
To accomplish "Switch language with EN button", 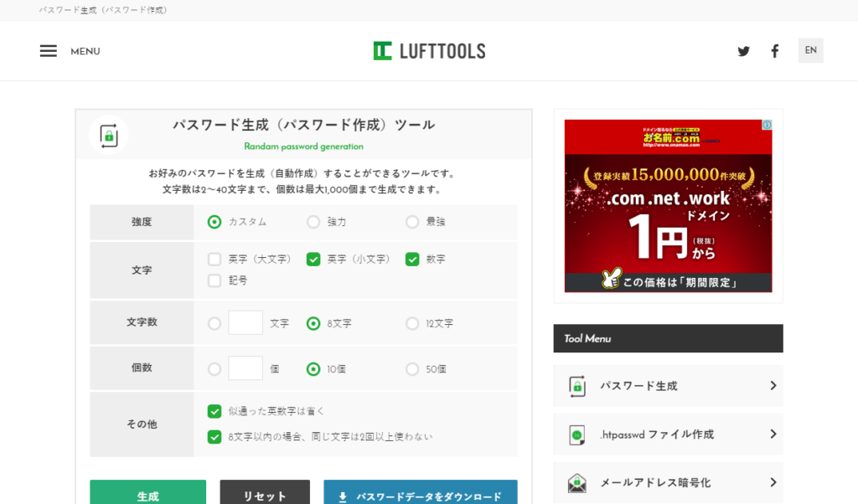I will coord(811,50).
